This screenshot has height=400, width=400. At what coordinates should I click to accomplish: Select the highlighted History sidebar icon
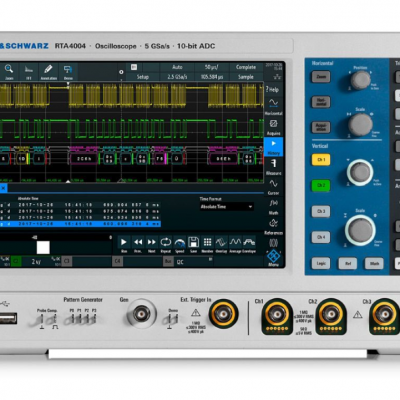tap(273, 147)
